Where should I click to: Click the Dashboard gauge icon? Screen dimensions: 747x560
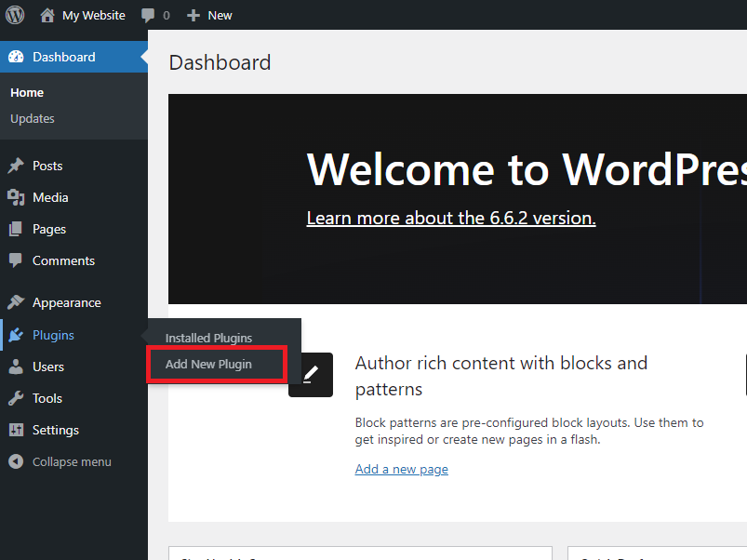click(16, 57)
